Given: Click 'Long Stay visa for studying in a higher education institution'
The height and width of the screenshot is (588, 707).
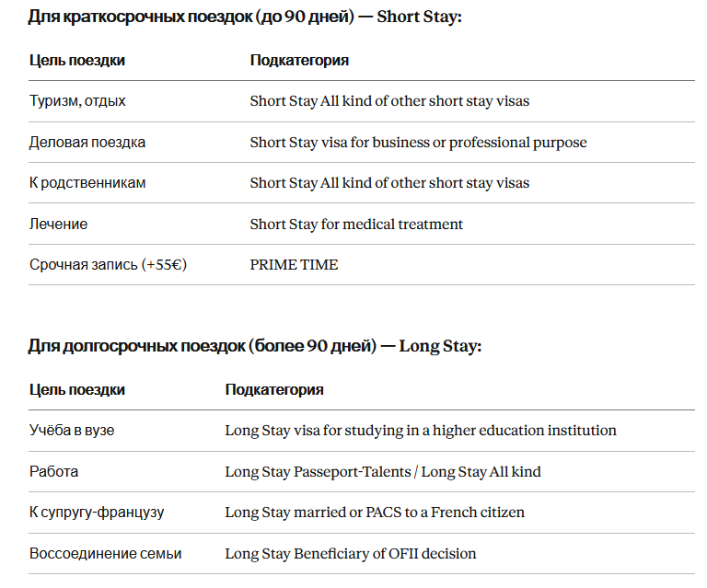Looking at the screenshot, I should [x=421, y=431].
